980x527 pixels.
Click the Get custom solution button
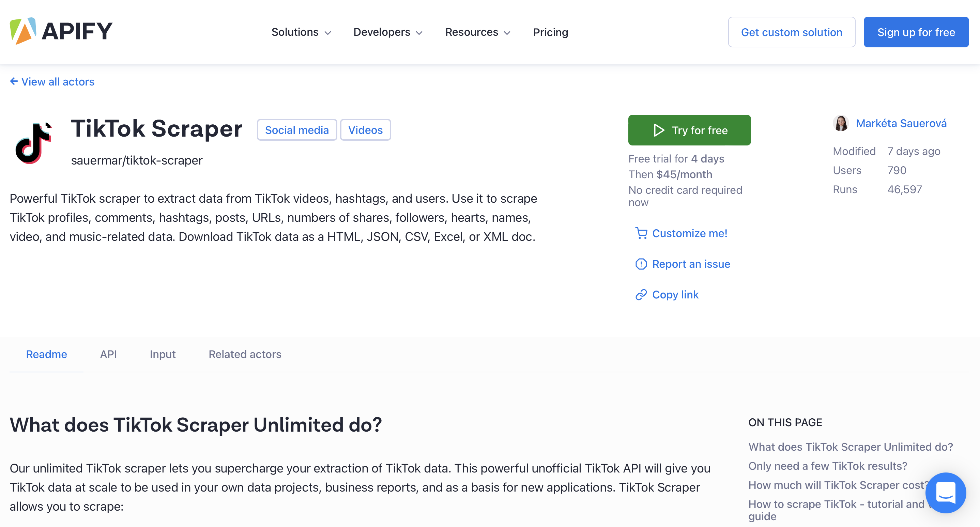point(792,32)
